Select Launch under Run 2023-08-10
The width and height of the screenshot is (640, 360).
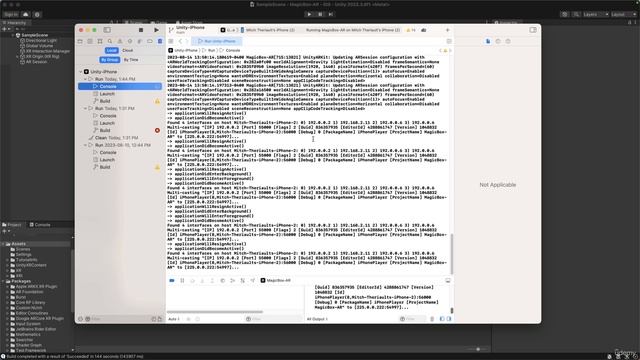click(x=120, y=160)
